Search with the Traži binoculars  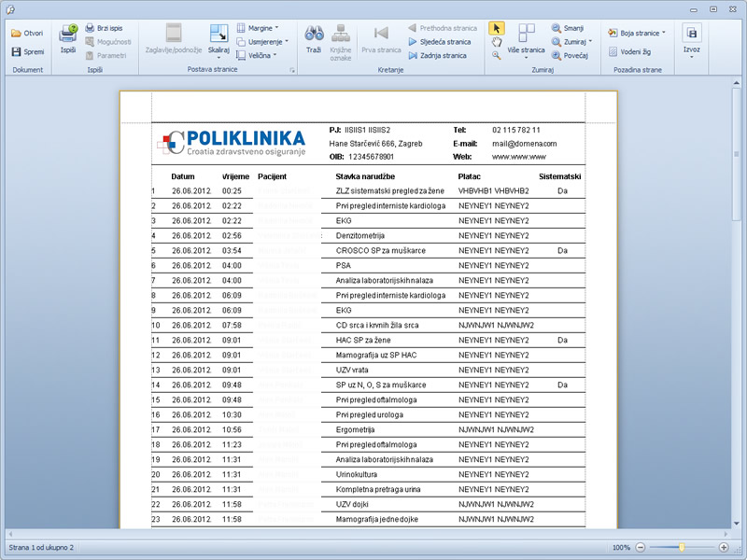tap(314, 38)
